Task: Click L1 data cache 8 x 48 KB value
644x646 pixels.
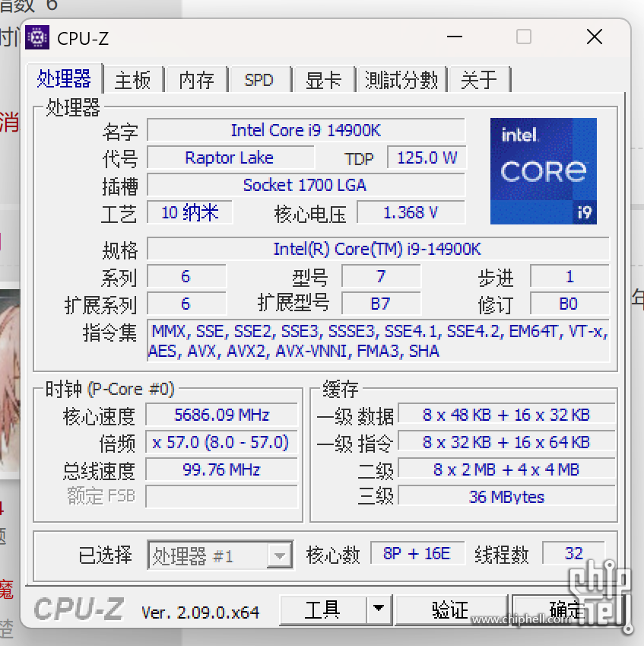Action: point(506,415)
